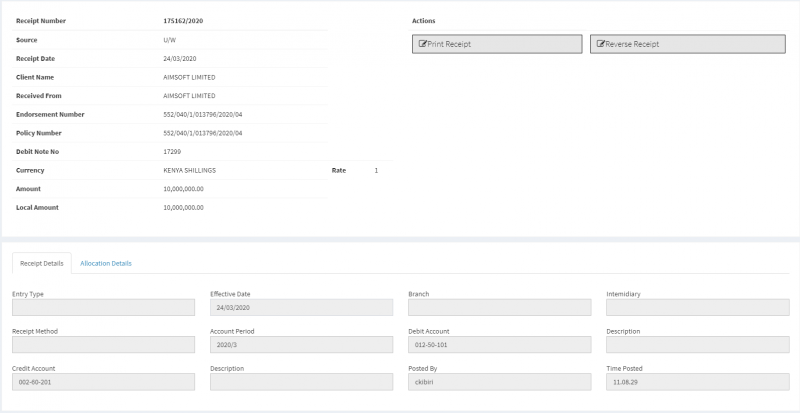Click the Time Posted field 11.08.29
The width and height of the screenshot is (800, 413).
tap(697, 382)
